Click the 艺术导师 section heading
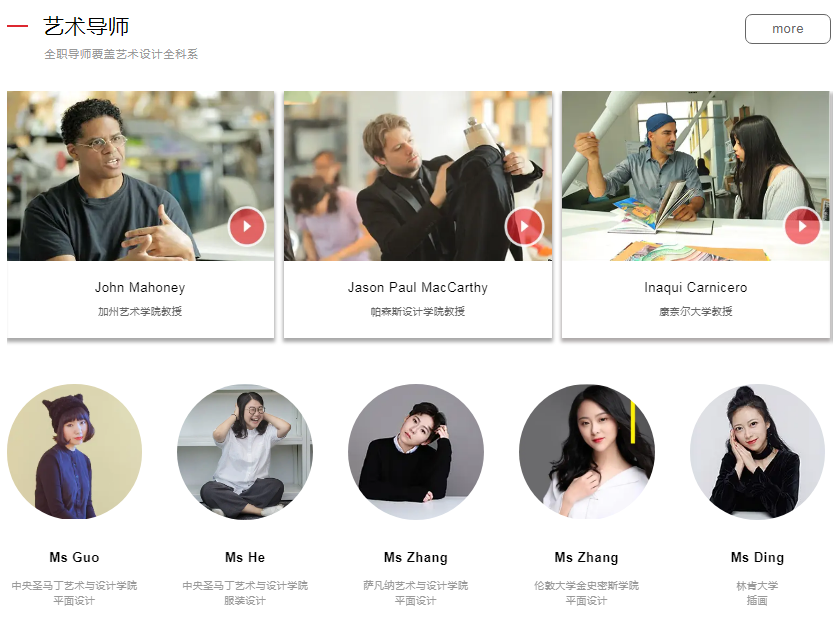Image resolution: width=838 pixels, height=619 pixels. pos(86,27)
